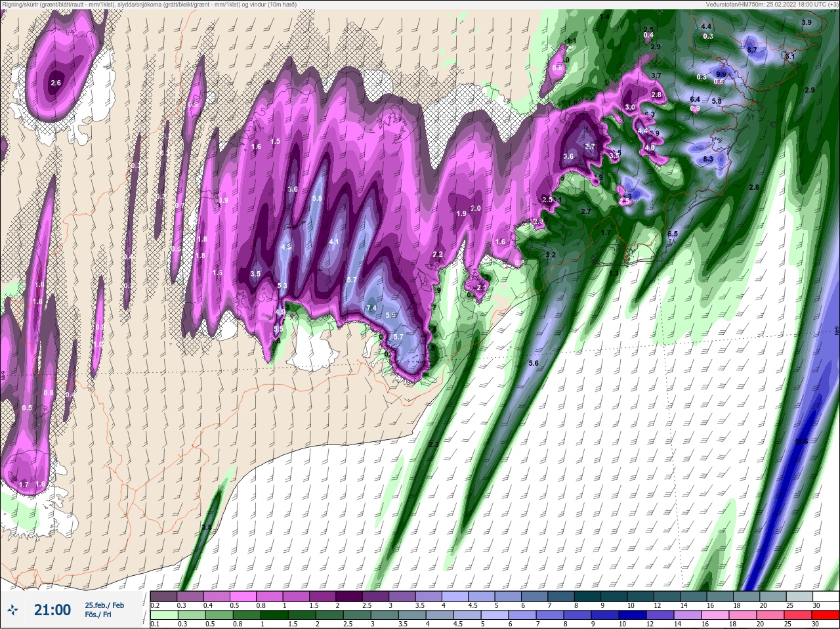Click the 9.9 rain value
This screenshot has width=840, height=629.
[721, 74]
